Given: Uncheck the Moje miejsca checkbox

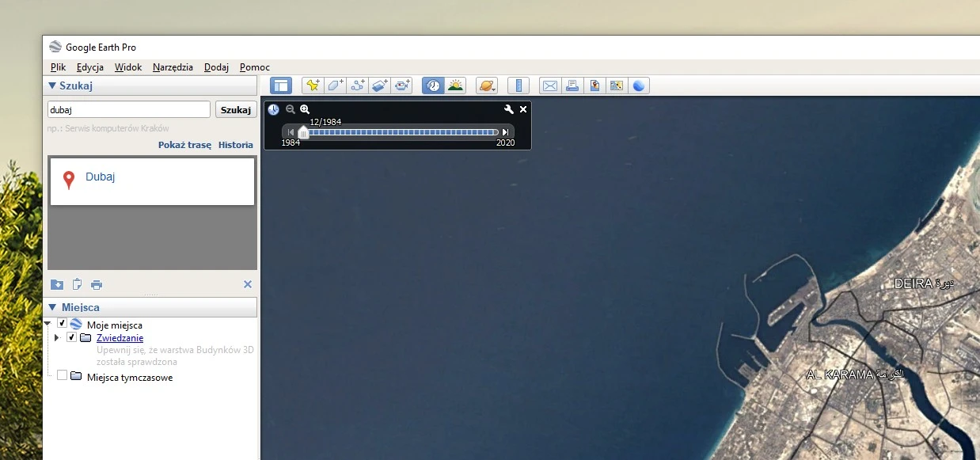Looking at the screenshot, I should coord(62,323).
